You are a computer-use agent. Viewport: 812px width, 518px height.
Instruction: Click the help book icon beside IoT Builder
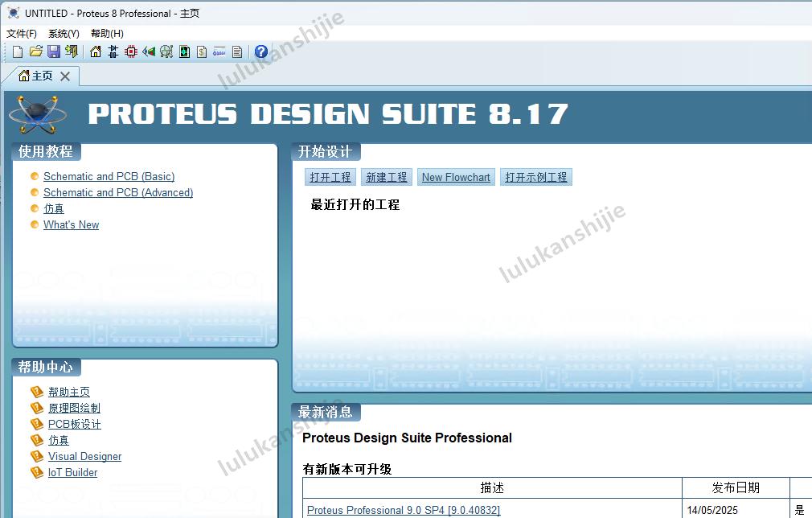point(37,472)
